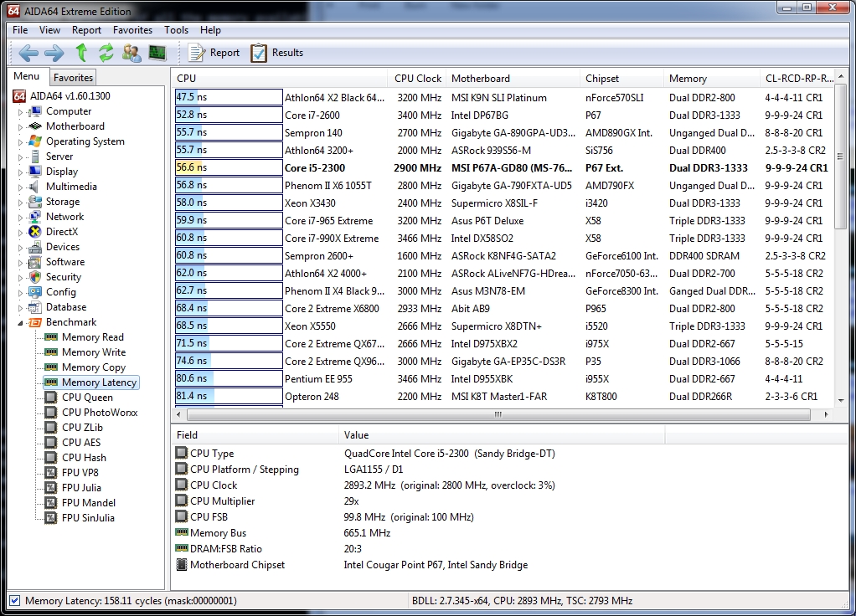This screenshot has width=856, height=616.
Task: Sort by the CPU Clock column header
Action: click(417, 79)
